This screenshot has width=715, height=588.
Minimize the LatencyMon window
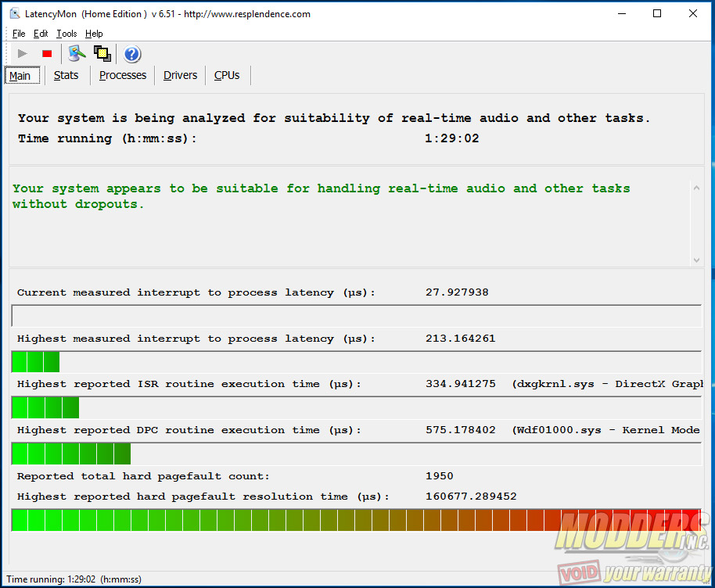pos(622,13)
